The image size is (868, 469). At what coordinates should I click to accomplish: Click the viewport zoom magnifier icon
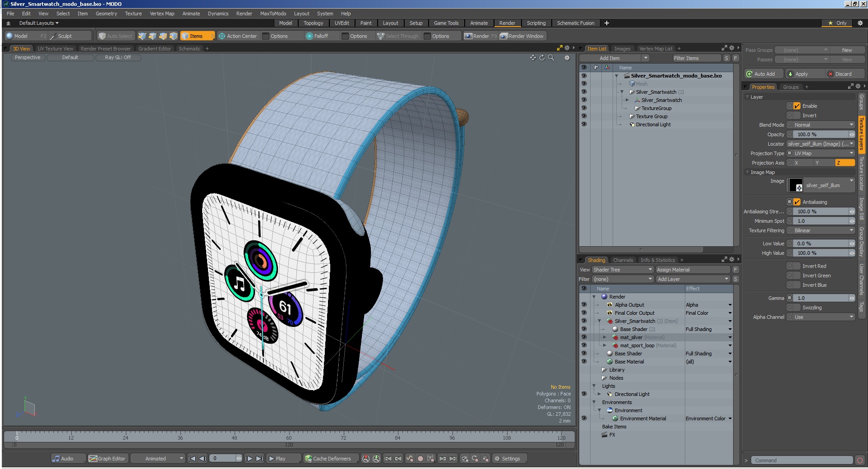551,58
